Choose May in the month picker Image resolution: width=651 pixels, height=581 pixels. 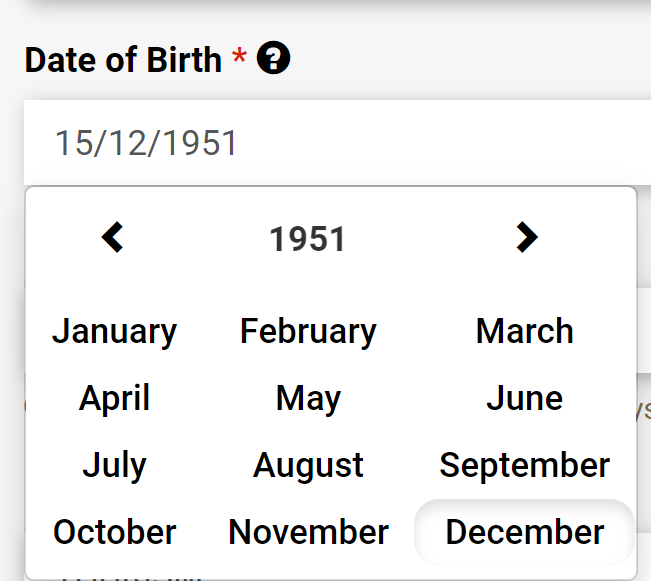pos(308,398)
